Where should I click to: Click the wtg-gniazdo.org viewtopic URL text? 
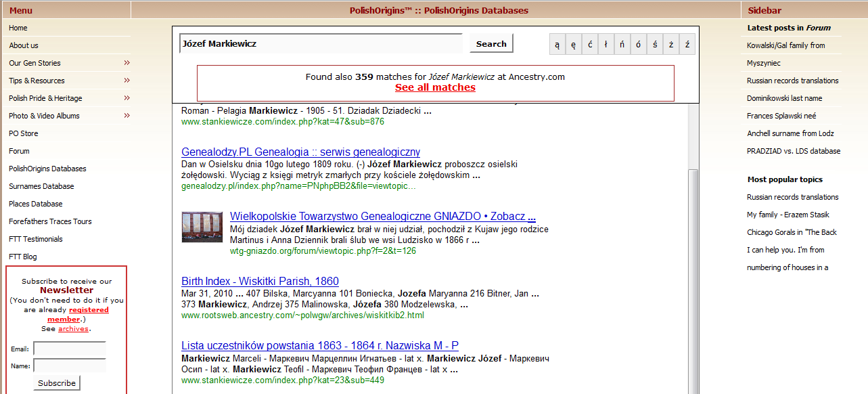[x=323, y=251]
